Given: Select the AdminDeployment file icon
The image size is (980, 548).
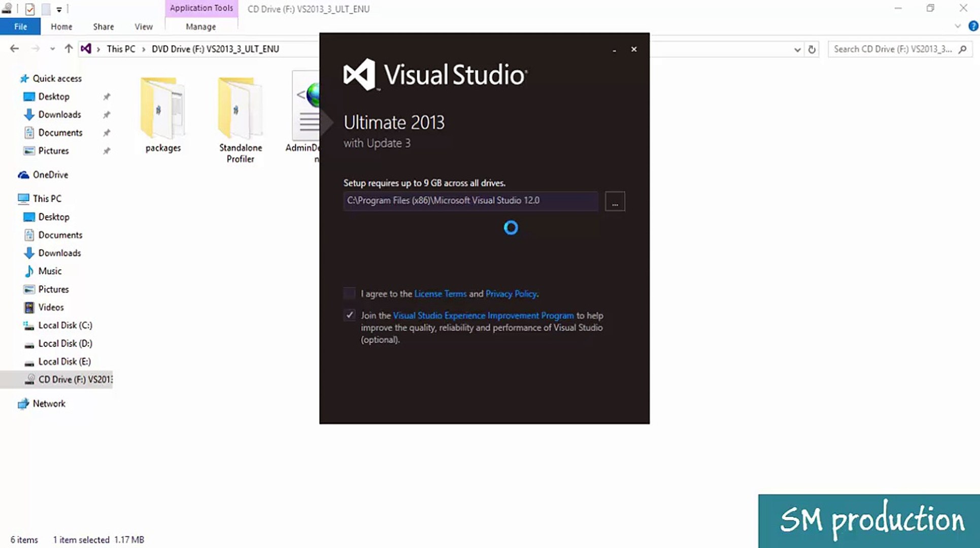Looking at the screenshot, I should click(306, 107).
